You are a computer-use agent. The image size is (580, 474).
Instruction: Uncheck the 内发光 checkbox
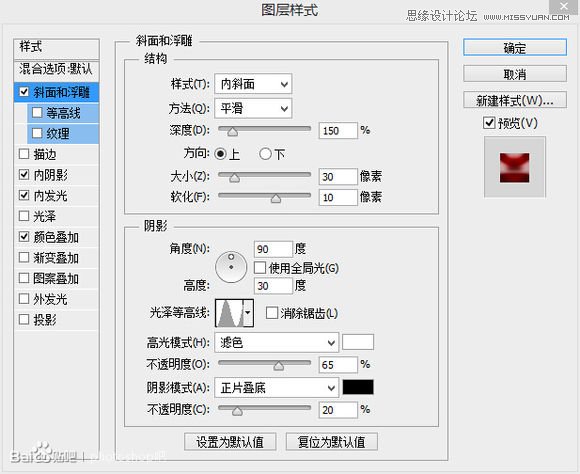coord(24,195)
